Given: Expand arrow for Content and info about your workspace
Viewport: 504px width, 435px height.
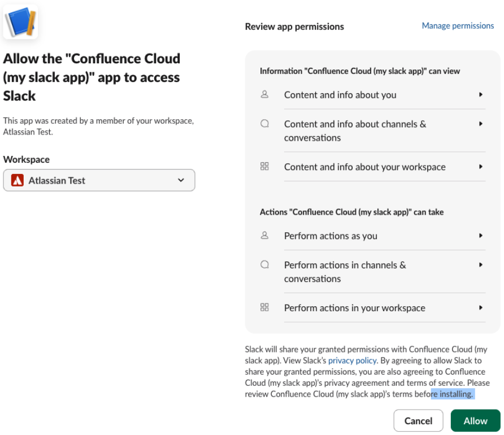Looking at the screenshot, I should 481,167.
